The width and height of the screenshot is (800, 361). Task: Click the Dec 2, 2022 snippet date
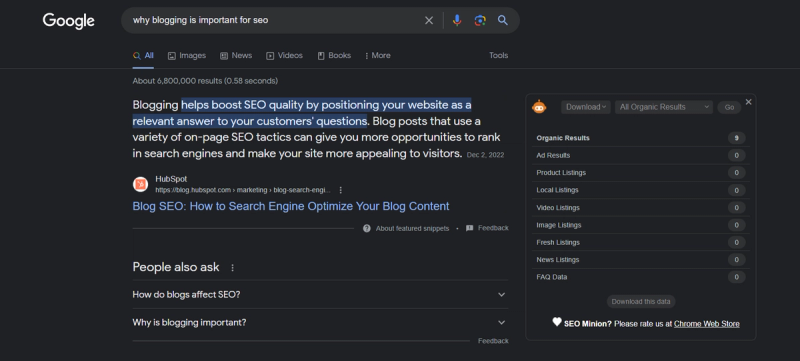coord(485,155)
